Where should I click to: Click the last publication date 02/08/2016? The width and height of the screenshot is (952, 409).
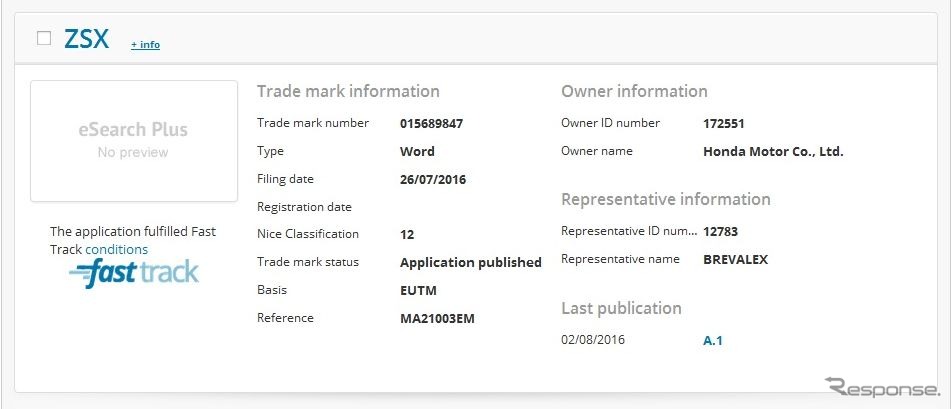pyautogui.click(x=593, y=340)
